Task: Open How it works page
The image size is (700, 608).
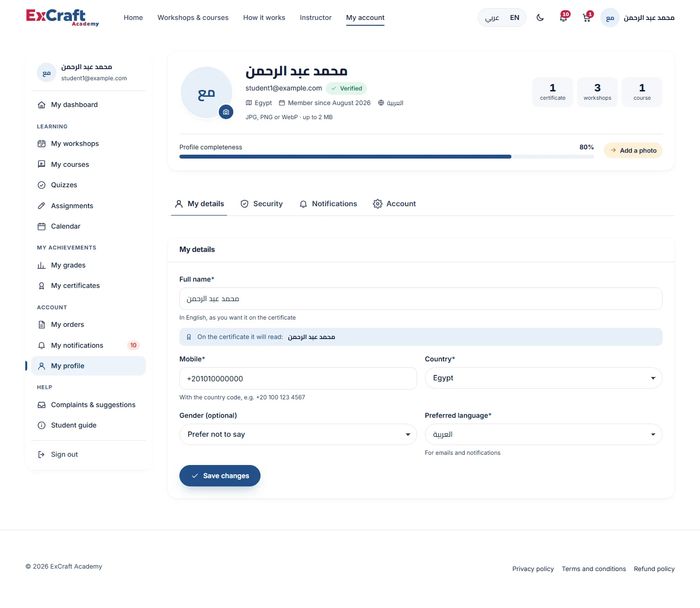Action: pos(264,18)
